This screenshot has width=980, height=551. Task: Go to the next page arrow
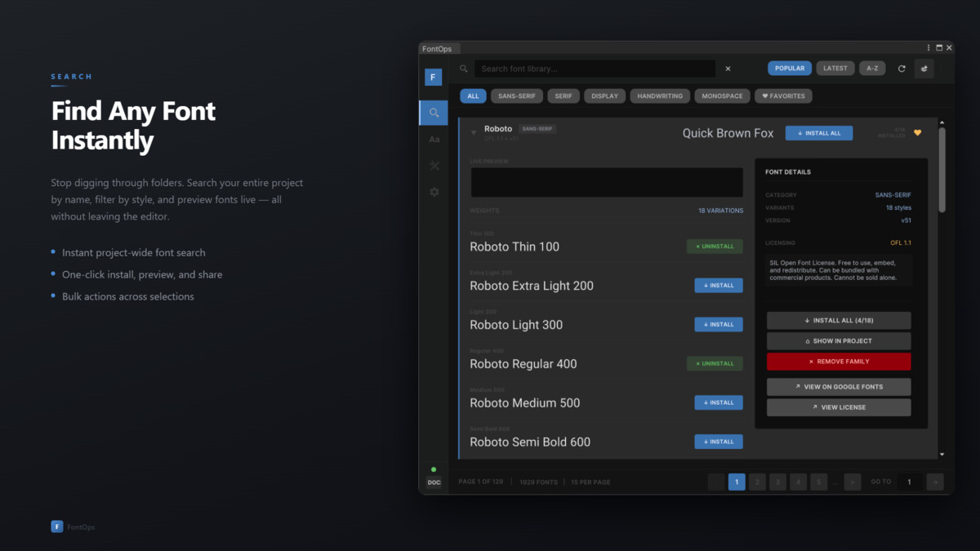click(853, 482)
